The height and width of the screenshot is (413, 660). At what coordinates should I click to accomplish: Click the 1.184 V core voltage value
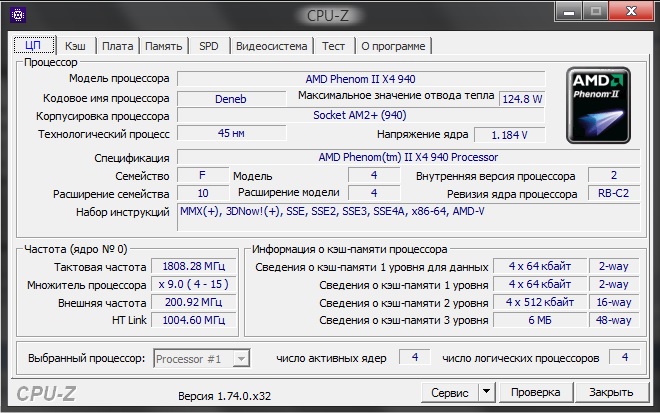coord(509,135)
